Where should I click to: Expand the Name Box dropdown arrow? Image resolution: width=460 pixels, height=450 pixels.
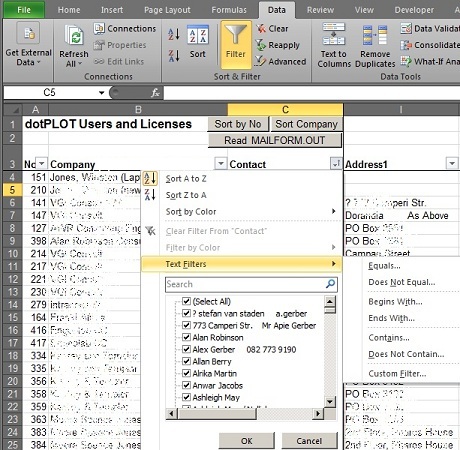pyautogui.click(x=102, y=93)
